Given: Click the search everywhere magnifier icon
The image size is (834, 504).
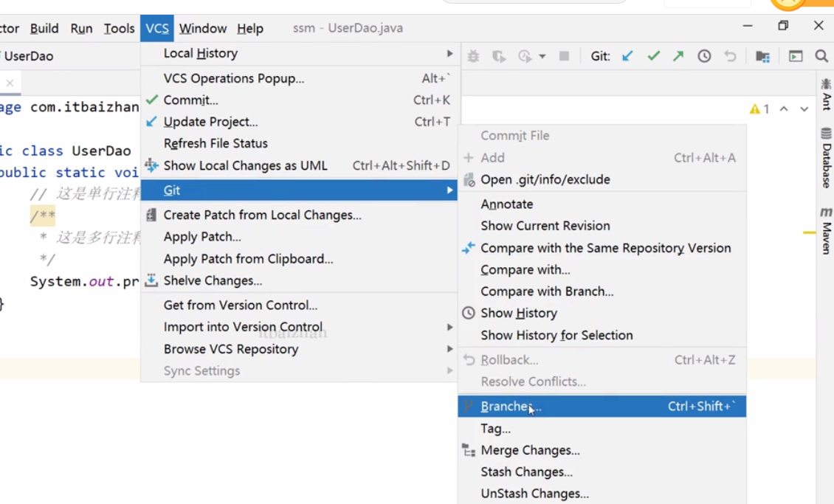Looking at the screenshot, I should (821, 56).
